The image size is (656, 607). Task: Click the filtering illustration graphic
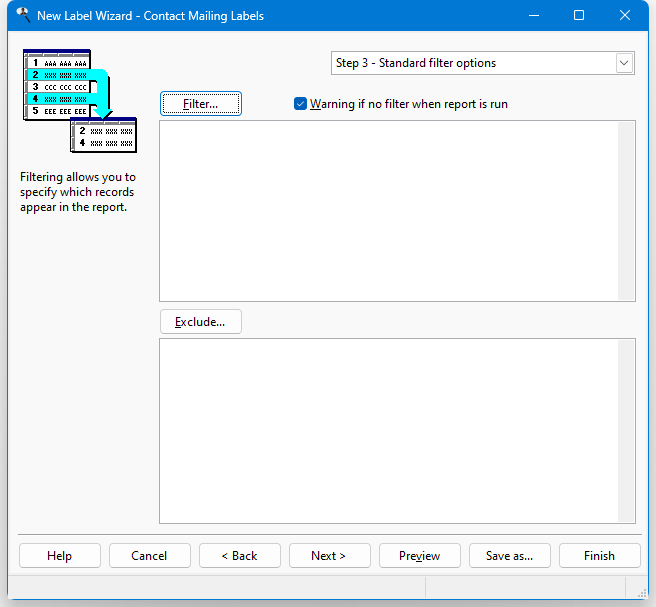[x=79, y=100]
